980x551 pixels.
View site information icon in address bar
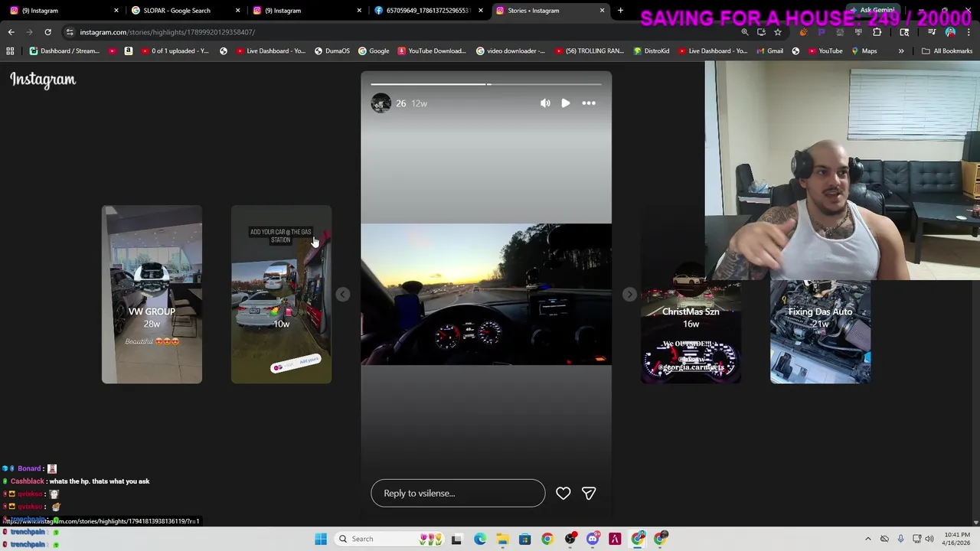click(70, 32)
